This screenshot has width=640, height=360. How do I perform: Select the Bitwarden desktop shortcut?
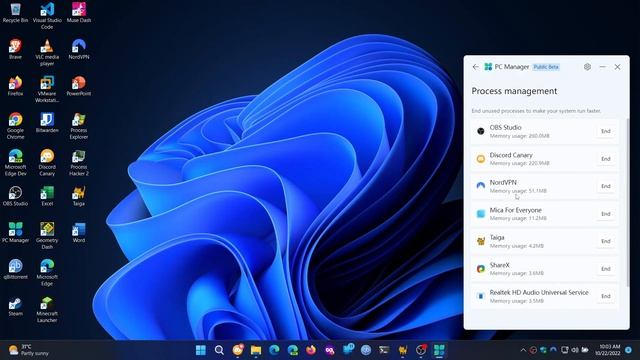(x=47, y=122)
